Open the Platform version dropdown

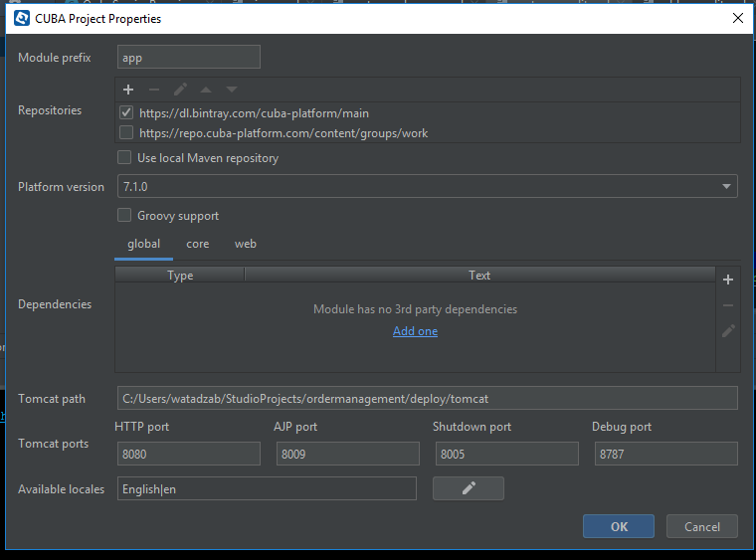(x=428, y=187)
